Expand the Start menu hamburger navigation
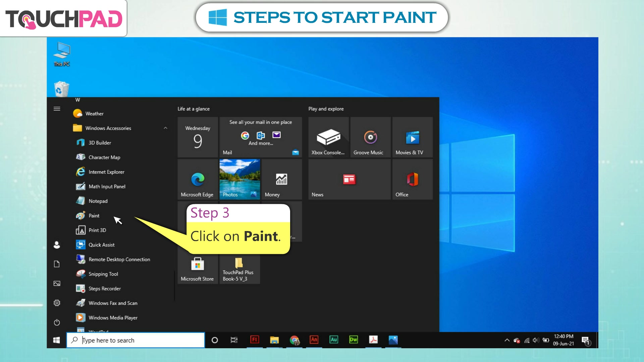The image size is (644, 362). [57, 109]
